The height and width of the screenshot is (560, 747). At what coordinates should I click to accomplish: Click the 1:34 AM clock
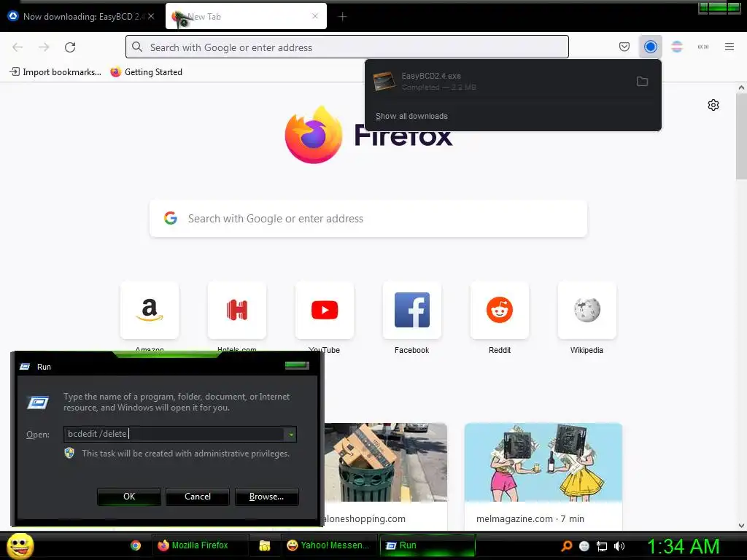point(683,546)
